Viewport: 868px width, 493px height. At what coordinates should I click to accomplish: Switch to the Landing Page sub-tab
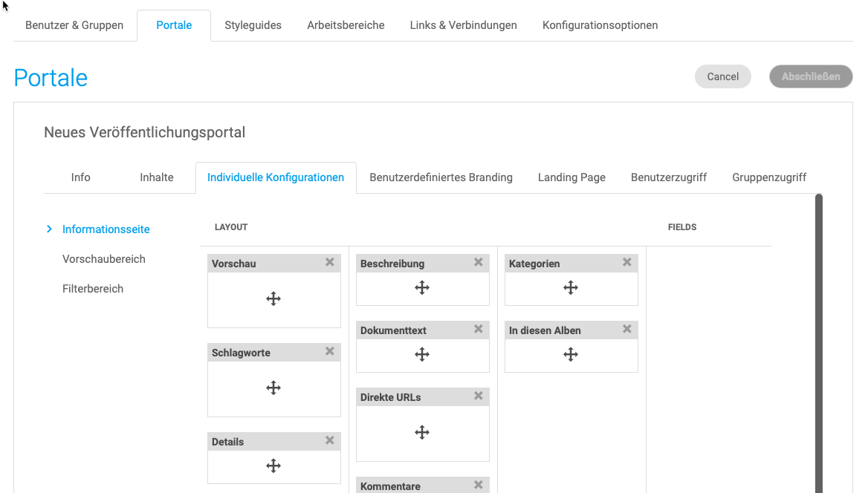coord(571,177)
